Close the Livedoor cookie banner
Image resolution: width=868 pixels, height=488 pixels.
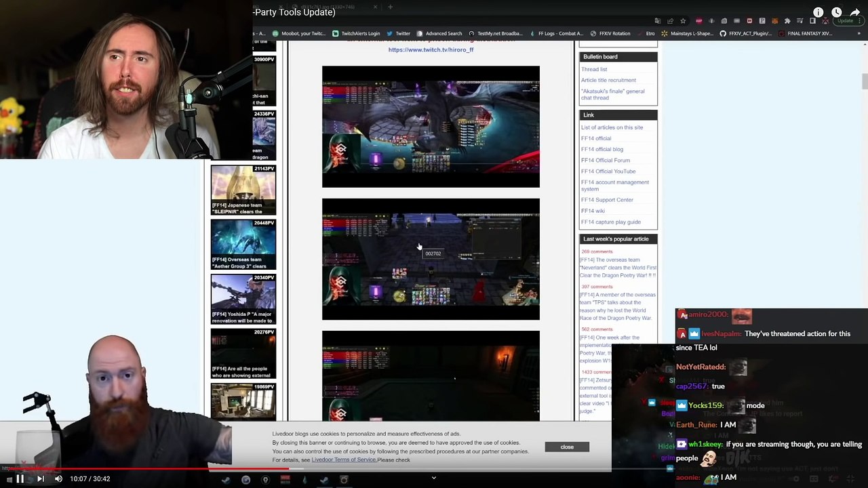567,447
